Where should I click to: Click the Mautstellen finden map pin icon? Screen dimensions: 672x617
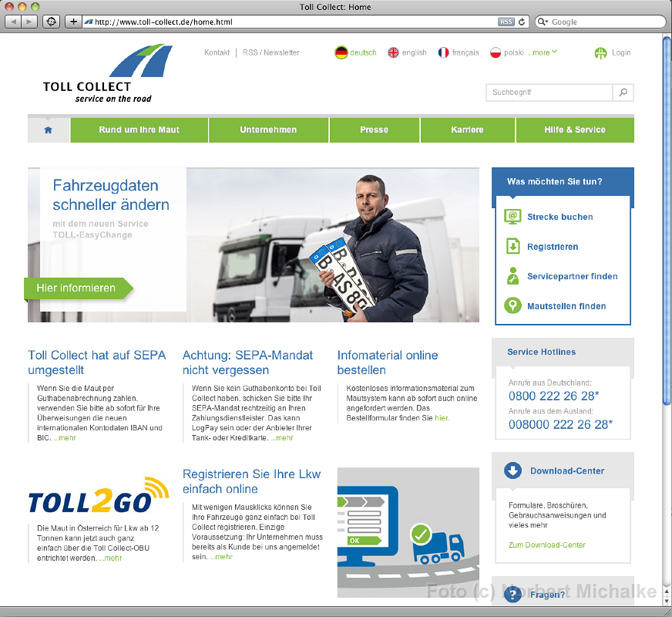[x=512, y=306]
